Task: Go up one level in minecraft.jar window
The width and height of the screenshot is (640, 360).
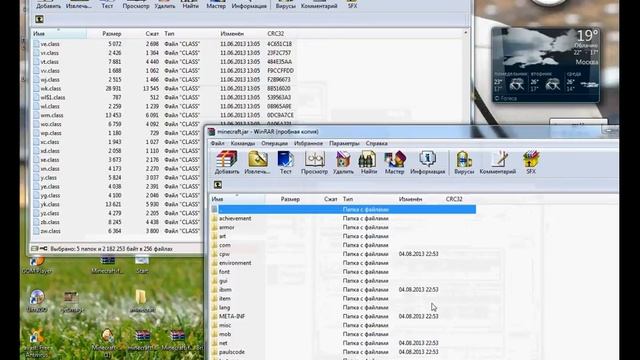Action: [x=218, y=185]
